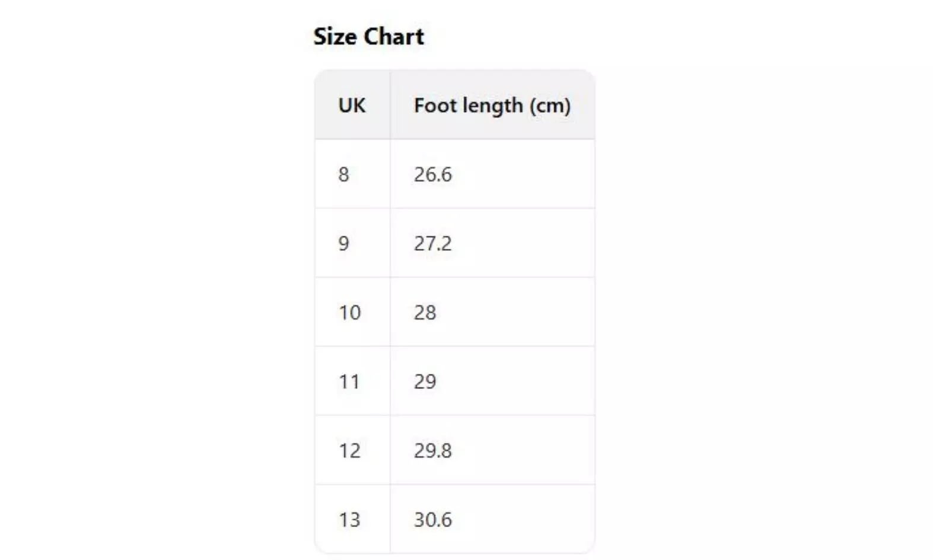Click the UK column header
This screenshot has width=933, height=560.
coord(352,106)
